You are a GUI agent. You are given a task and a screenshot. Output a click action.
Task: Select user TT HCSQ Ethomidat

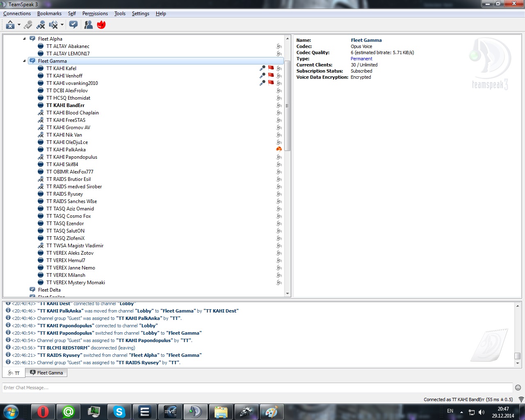68,98
